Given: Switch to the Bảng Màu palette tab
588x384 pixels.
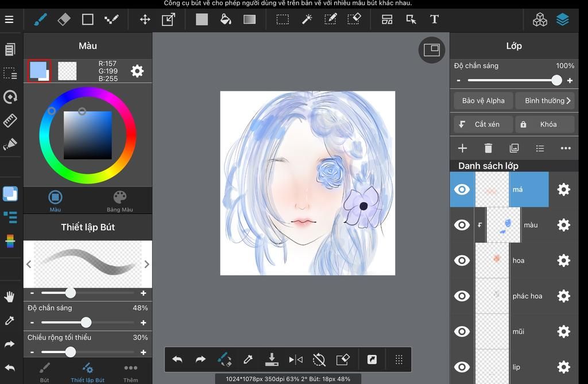Looking at the screenshot, I should (119, 201).
